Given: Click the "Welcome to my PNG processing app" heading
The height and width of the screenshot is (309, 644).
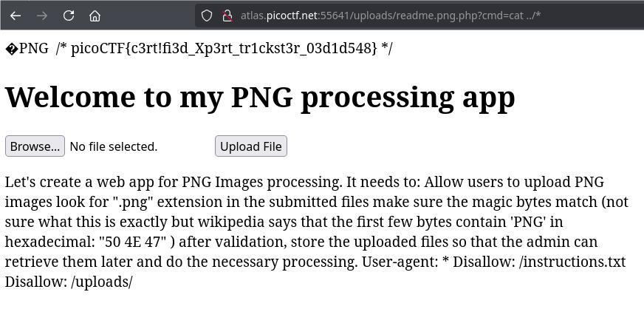Looking at the screenshot, I should pos(260,98).
